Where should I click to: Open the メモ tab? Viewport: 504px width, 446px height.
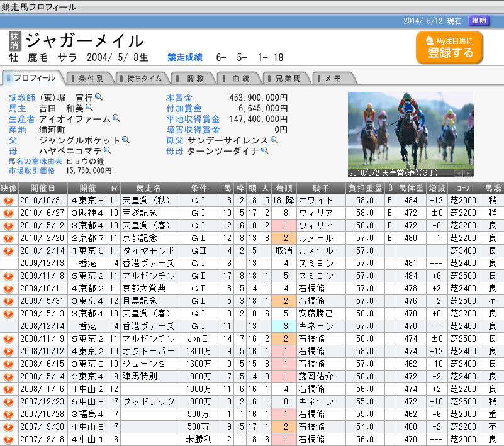(x=334, y=79)
